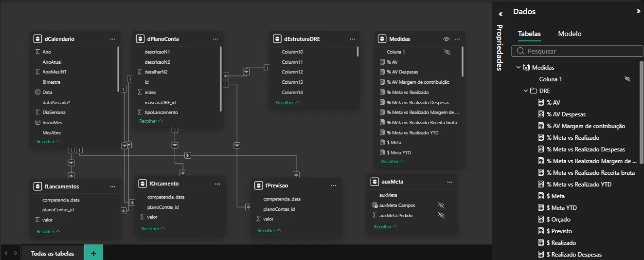644x260 pixels.
Task: Collapse the DRE folder in Dados pane
Action: click(x=526, y=91)
